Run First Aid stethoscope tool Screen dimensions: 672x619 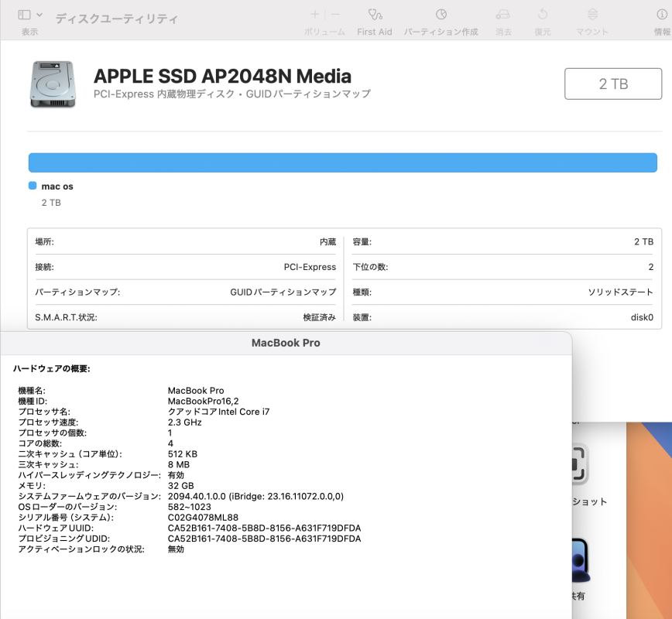[375, 15]
